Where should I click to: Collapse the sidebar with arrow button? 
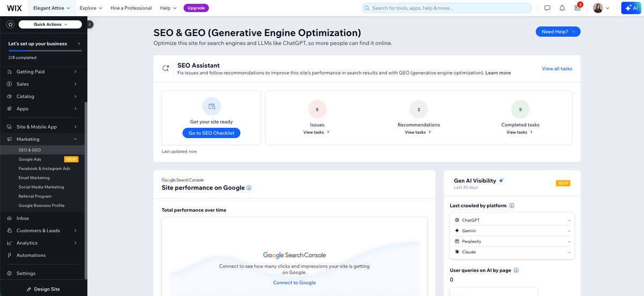click(x=90, y=24)
